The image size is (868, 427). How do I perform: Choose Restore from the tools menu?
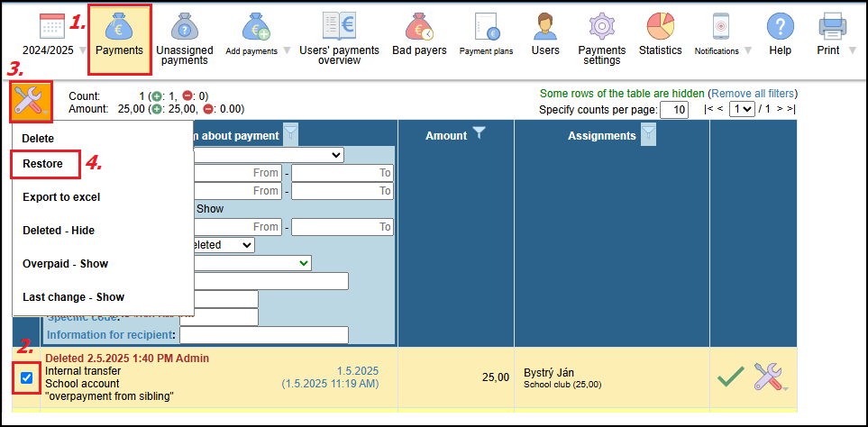point(43,164)
